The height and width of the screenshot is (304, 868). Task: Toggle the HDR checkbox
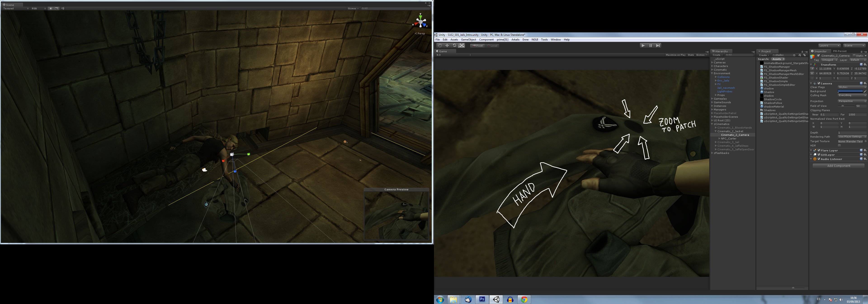point(839,146)
